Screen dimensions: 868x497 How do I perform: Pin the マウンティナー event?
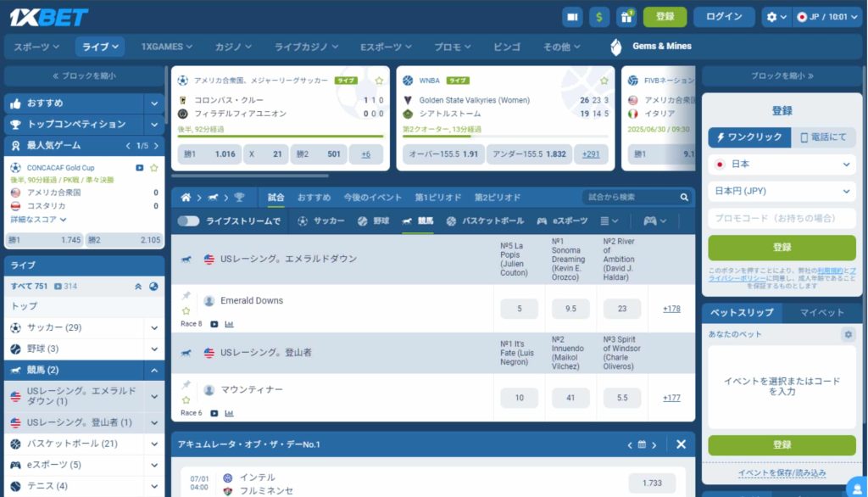(x=186, y=384)
